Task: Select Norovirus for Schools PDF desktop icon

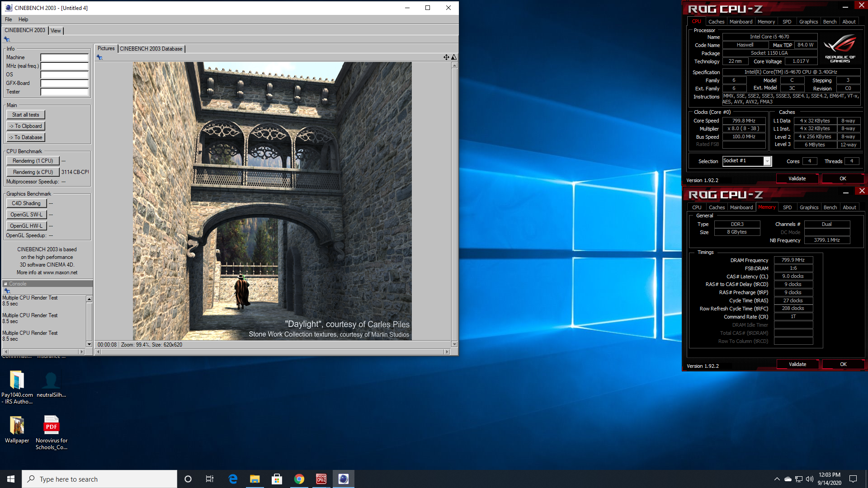Action: click(52, 432)
